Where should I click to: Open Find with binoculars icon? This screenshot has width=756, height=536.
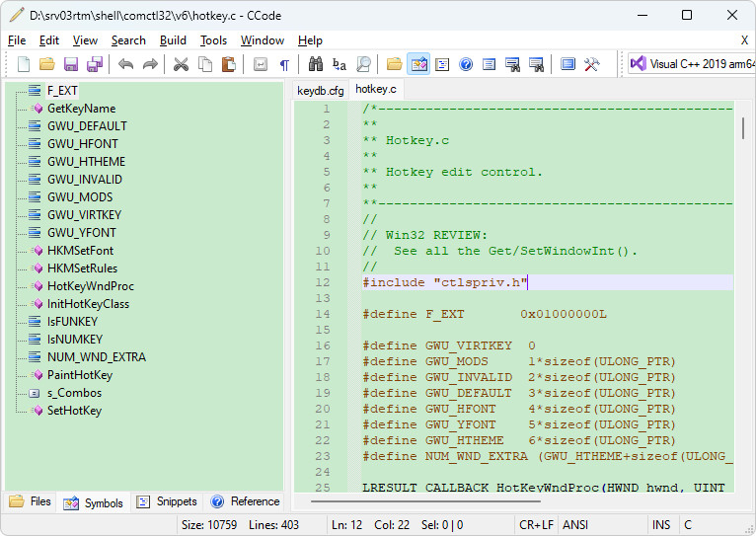(x=316, y=64)
